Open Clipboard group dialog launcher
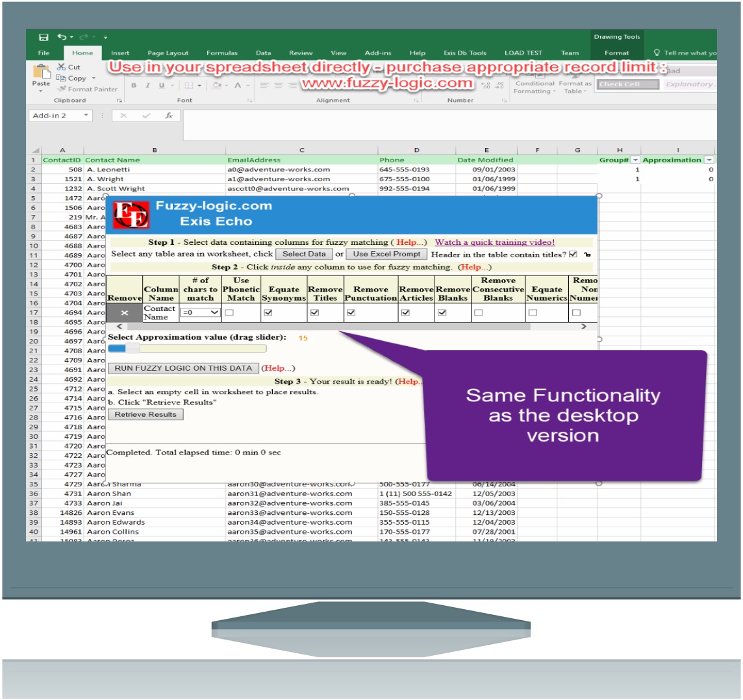 pos(120,101)
